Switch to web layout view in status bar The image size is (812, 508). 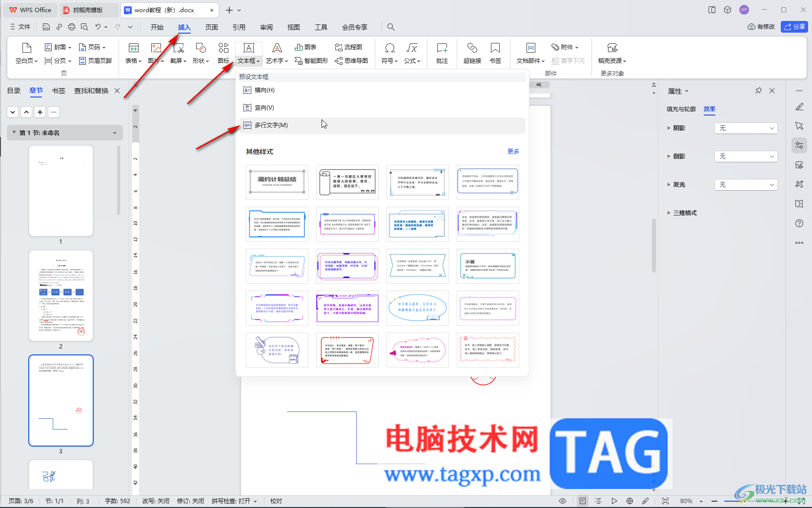tap(630, 501)
